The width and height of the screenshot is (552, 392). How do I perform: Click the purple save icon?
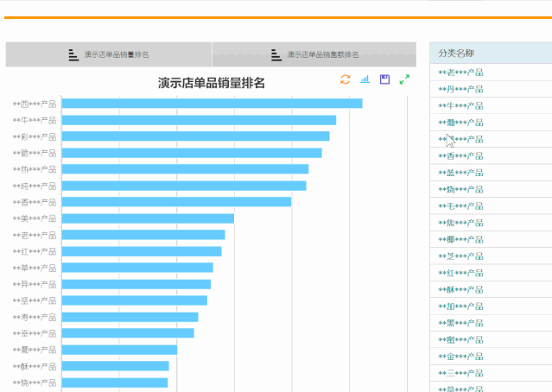tap(384, 79)
